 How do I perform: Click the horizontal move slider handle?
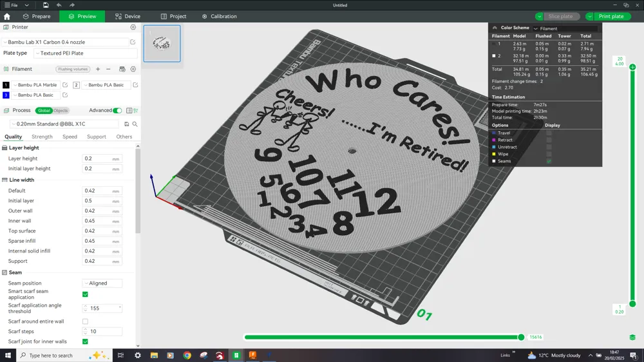point(521,338)
